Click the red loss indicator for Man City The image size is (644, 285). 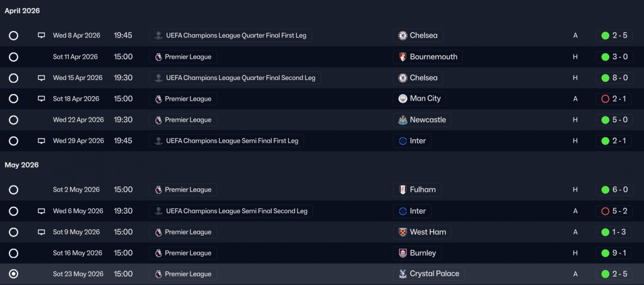605,99
